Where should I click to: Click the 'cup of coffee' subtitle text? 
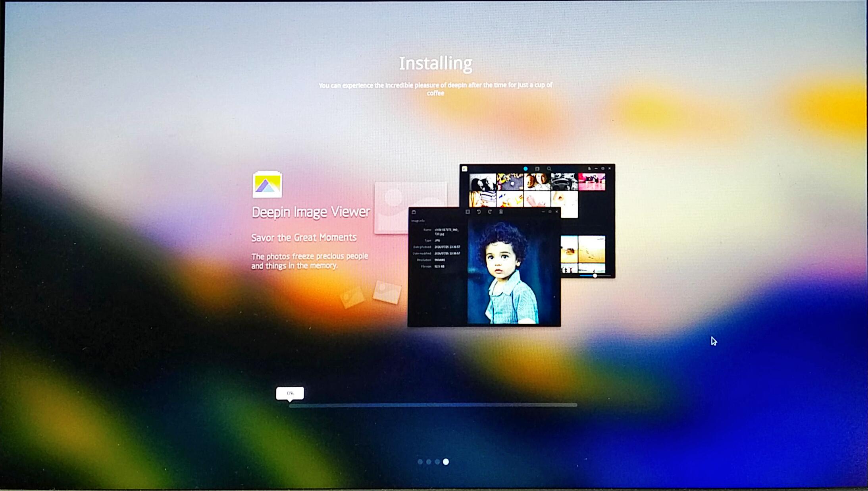[x=435, y=89]
